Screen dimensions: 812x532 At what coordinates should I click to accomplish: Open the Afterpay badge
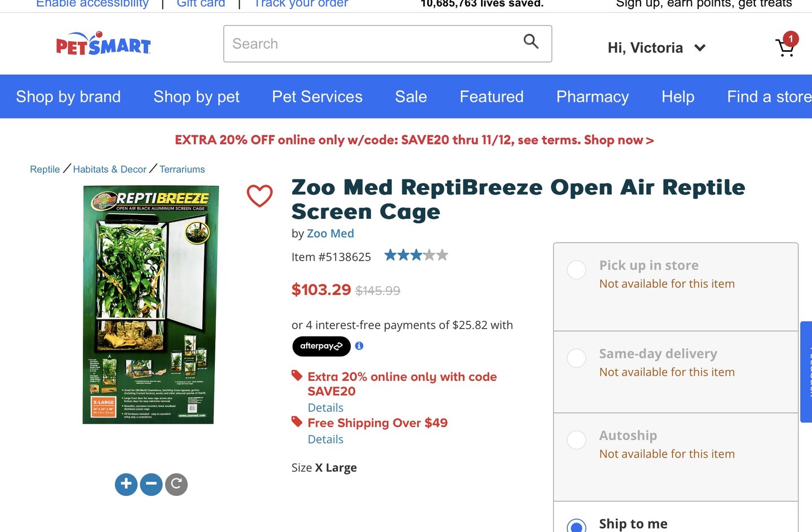pyautogui.click(x=321, y=346)
